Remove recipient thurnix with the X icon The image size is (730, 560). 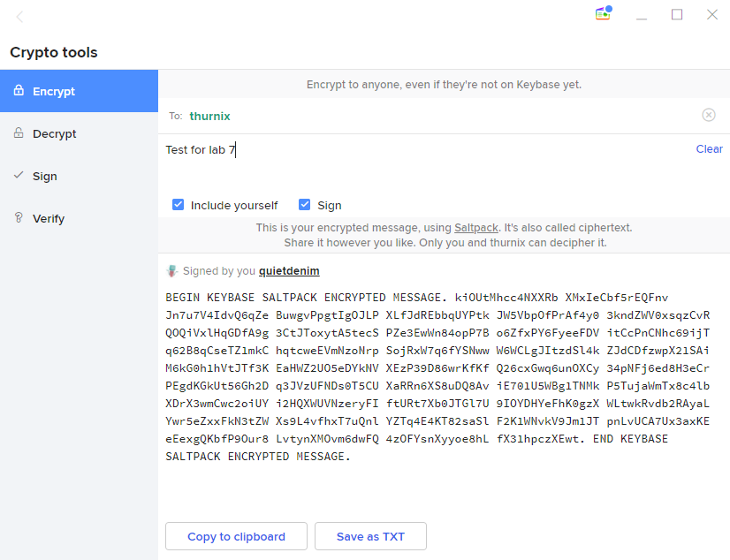point(709,115)
